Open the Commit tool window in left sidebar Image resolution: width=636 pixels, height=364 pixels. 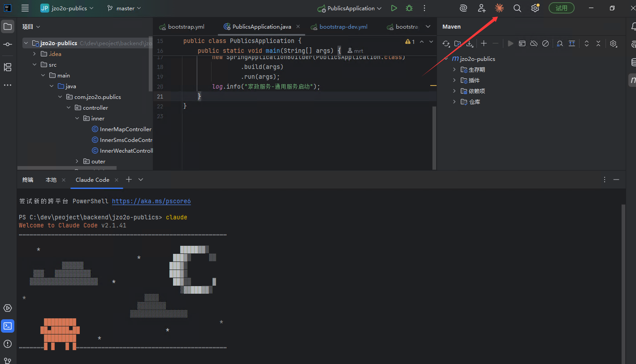8,44
